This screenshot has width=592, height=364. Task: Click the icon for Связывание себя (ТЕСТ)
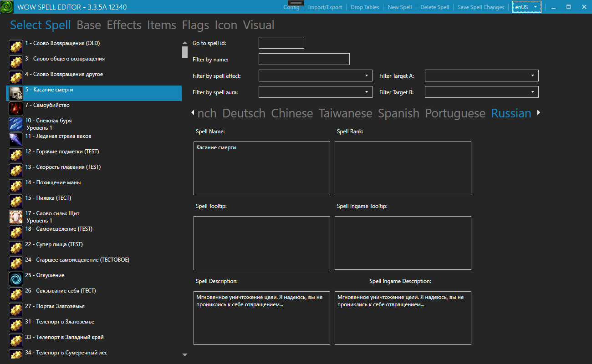pyautogui.click(x=16, y=294)
